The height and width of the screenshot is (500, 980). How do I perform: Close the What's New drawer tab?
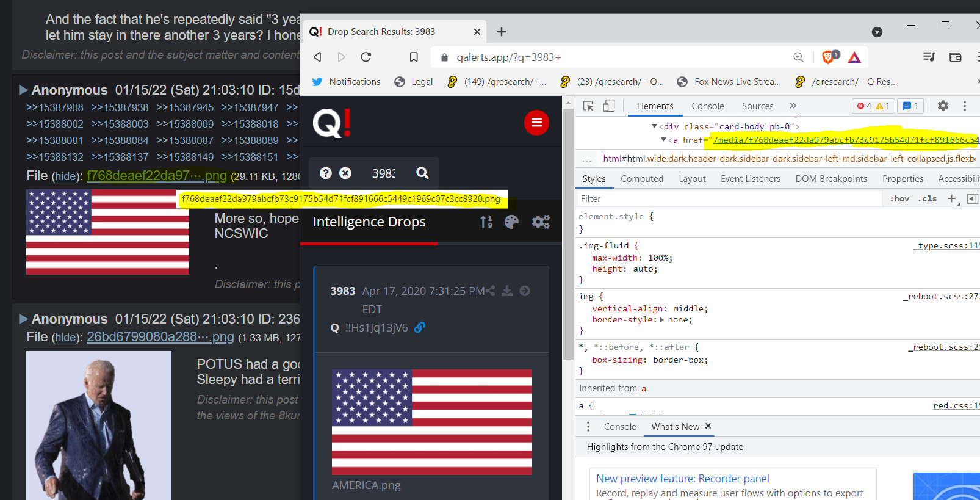click(x=708, y=426)
